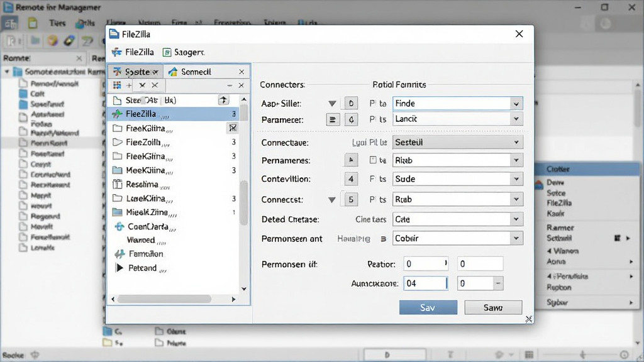Click the plus add icon in list toolbar
The image size is (644, 362).
tap(129, 85)
